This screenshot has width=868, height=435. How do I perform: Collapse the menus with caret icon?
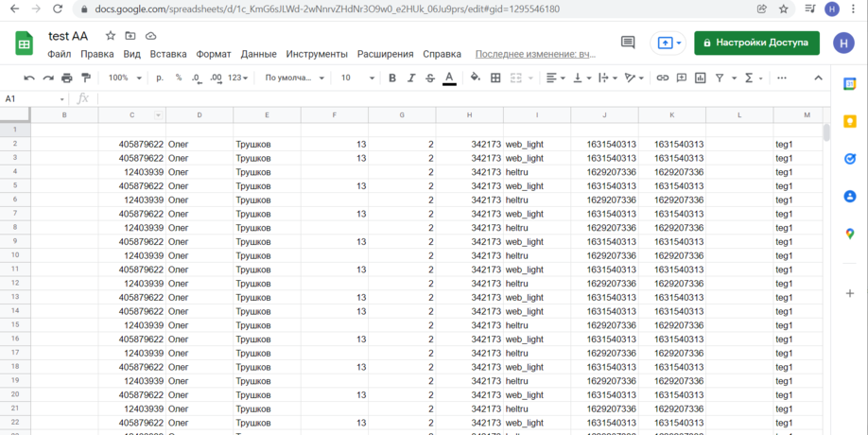[x=818, y=78]
